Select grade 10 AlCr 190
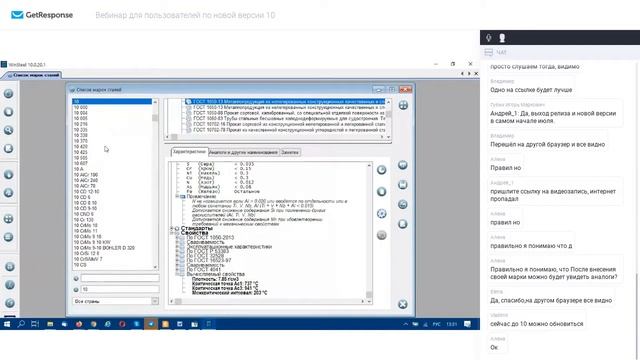This screenshot has height=360, width=640. 86,175
